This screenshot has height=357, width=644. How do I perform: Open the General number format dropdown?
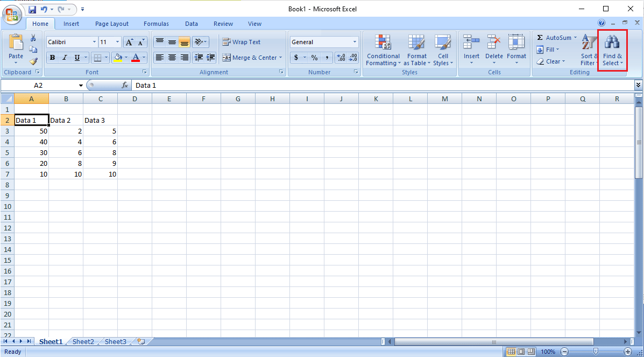pyautogui.click(x=355, y=42)
